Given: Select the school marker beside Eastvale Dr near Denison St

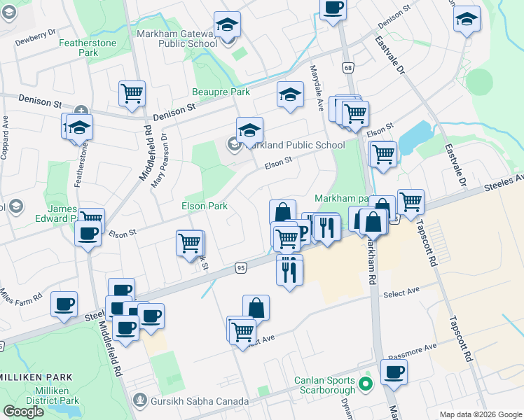Looking at the screenshot, I should point(467,19).
